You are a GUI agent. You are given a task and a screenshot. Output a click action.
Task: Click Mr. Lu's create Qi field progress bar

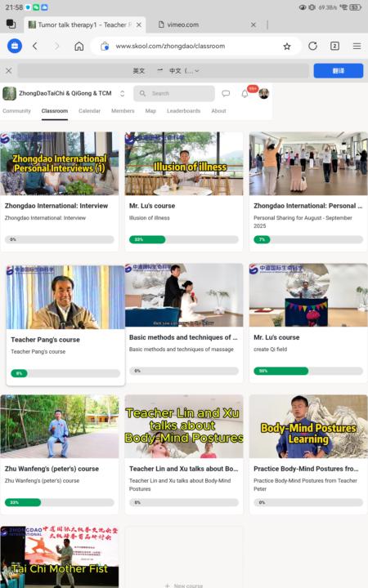308,371
